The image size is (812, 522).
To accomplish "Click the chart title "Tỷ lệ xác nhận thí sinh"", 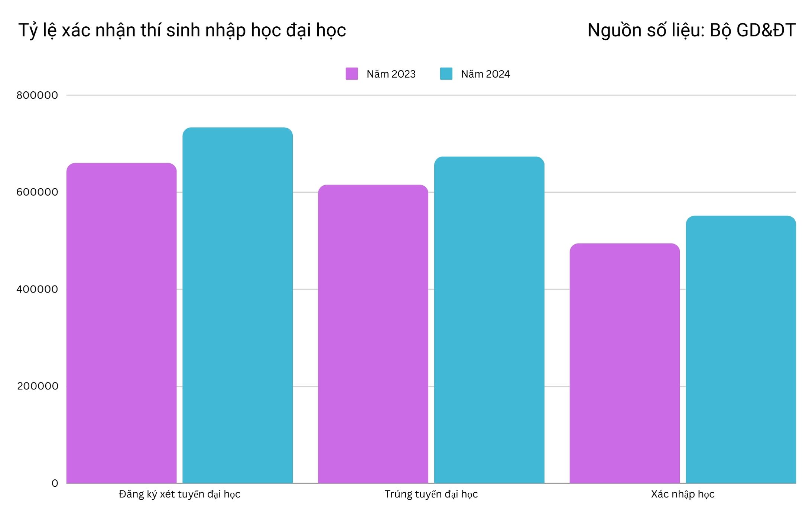I will click(x=182, y=30).
